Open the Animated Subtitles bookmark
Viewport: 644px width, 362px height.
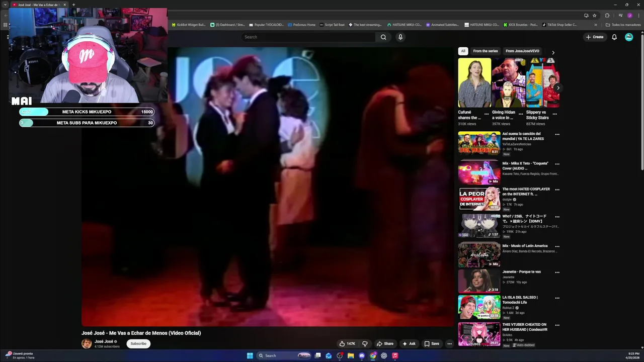(x=442, y=25)
